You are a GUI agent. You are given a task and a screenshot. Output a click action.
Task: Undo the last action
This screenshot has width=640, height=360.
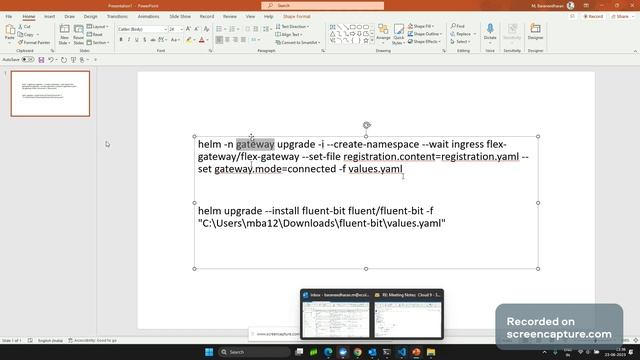click(51, 60)
